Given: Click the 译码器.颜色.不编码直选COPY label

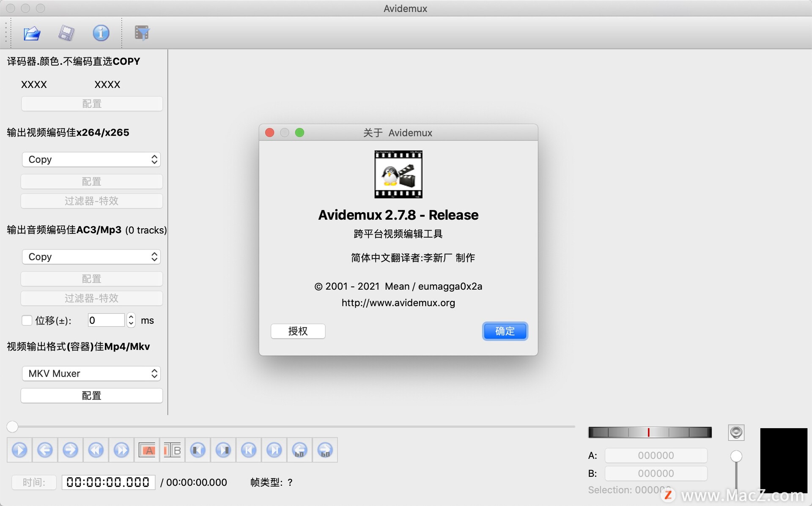Looking at the screenshot, I should click(x=74, y=61).
